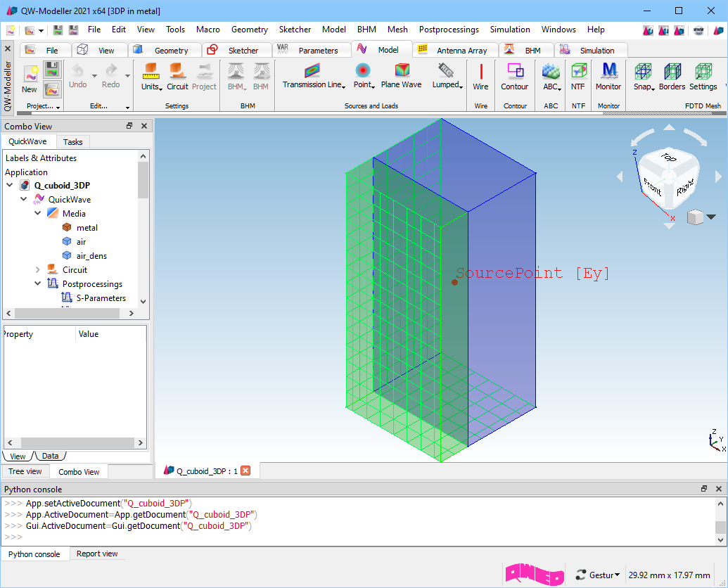Open the Windows menu
The height and width of the screenshot is (588, 728).
[x=558, y=30]
